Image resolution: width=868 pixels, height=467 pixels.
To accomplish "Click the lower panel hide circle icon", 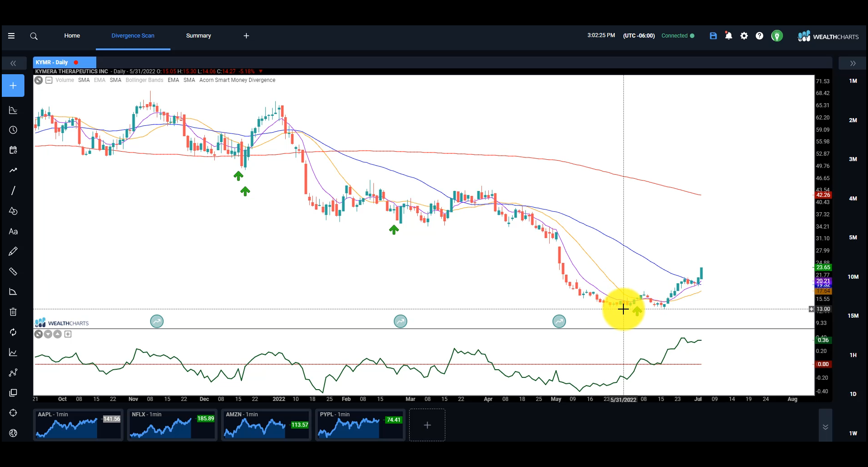I will click(x=39, y=334).
